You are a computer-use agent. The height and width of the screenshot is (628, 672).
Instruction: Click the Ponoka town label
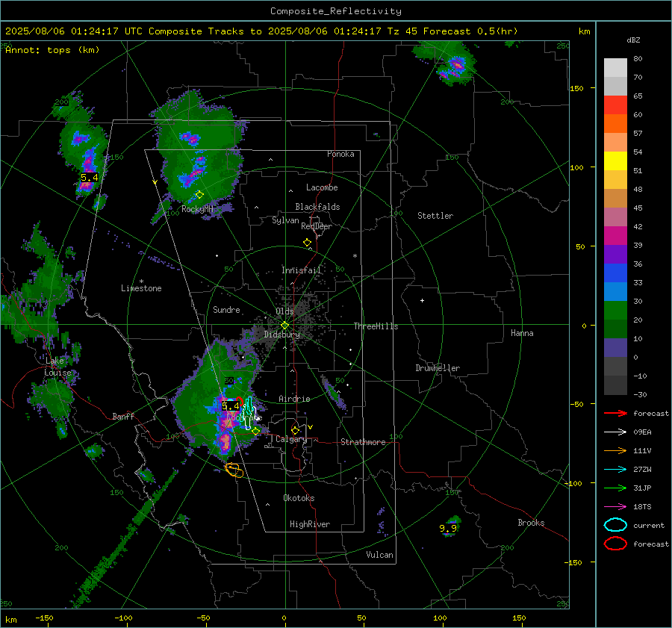click(340, 154)
